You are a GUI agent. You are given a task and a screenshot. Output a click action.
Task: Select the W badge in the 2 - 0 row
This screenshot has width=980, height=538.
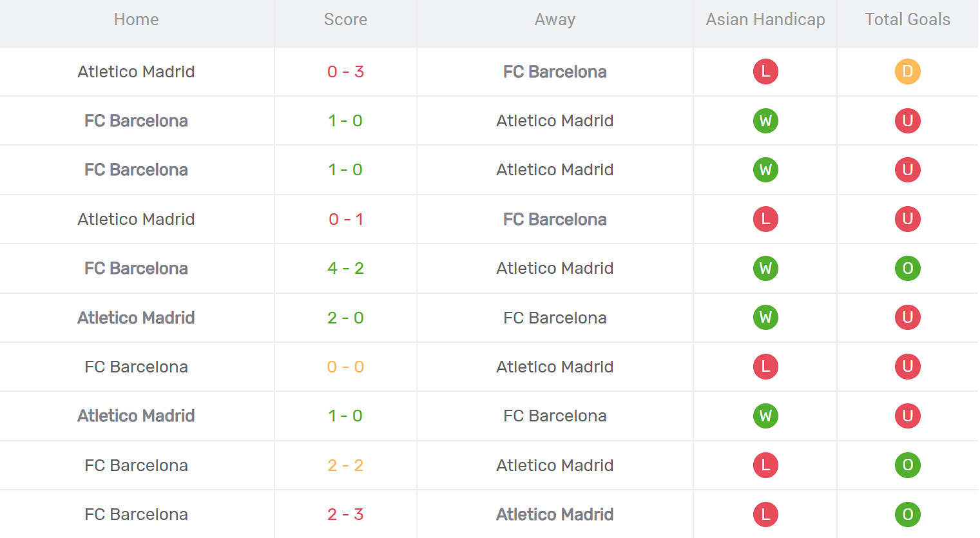tap(765, 318)
